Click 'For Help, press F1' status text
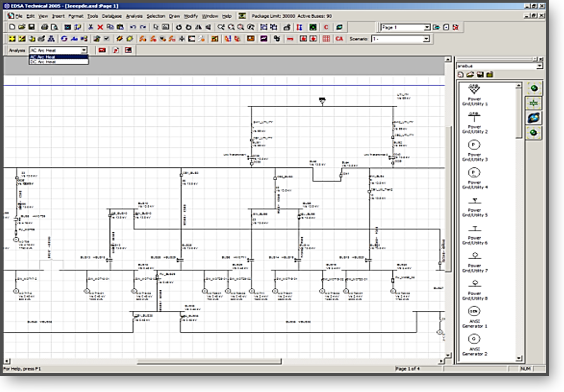 click(22, 369)
